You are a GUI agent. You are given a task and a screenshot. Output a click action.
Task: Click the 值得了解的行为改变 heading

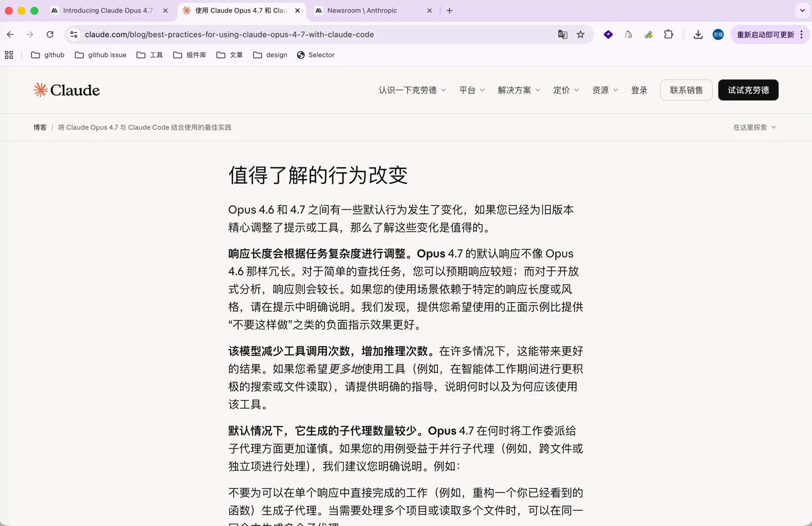(318, 175)
